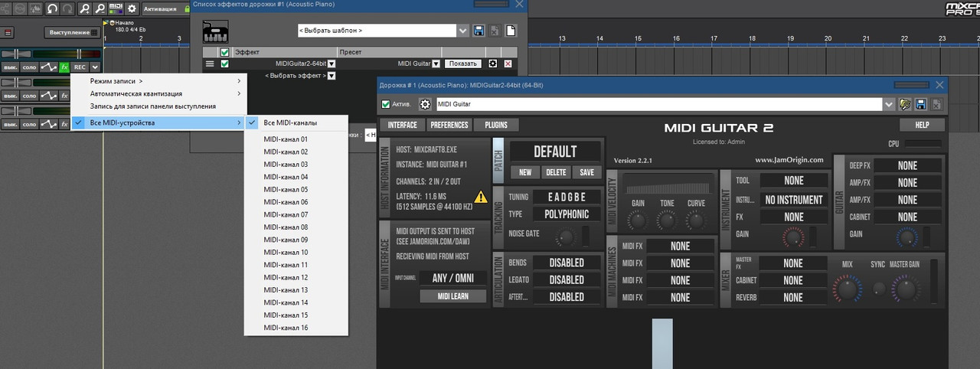Image resolution: width=980 pixels, height=369 pixels.
Task: Click the MIDI LEARN button
Action: point(453,296)
